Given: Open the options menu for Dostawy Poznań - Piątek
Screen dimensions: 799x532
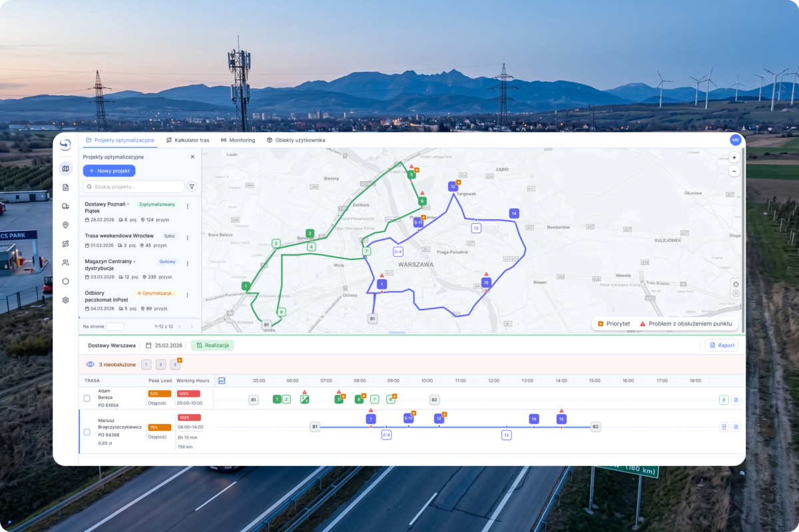Looking at the screenshot, I should click(x=187, y=206).
